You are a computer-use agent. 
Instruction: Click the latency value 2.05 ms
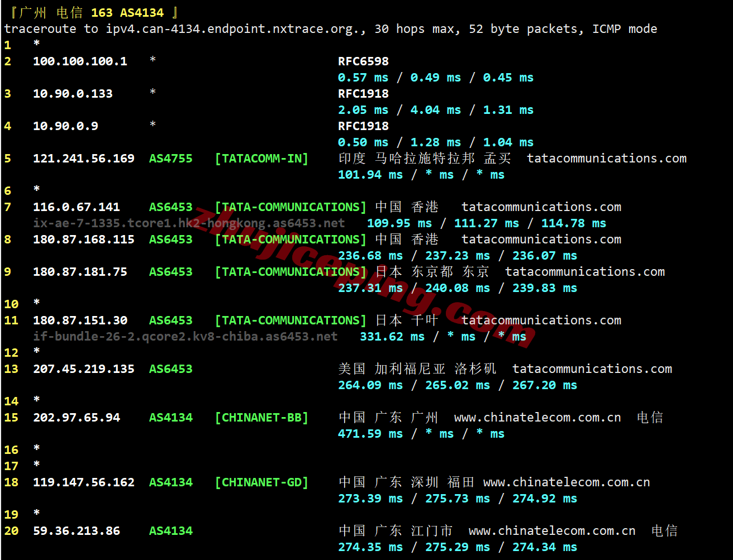click(x=363, y=110)
